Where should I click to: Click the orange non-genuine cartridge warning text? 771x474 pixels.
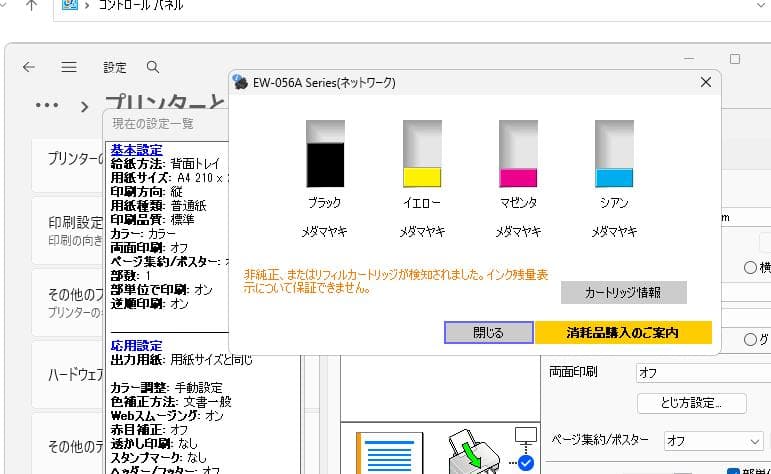tap(396, 281)
